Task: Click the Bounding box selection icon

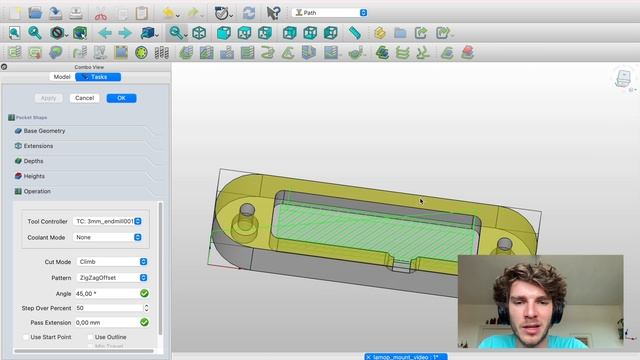Action: [80, 33]
